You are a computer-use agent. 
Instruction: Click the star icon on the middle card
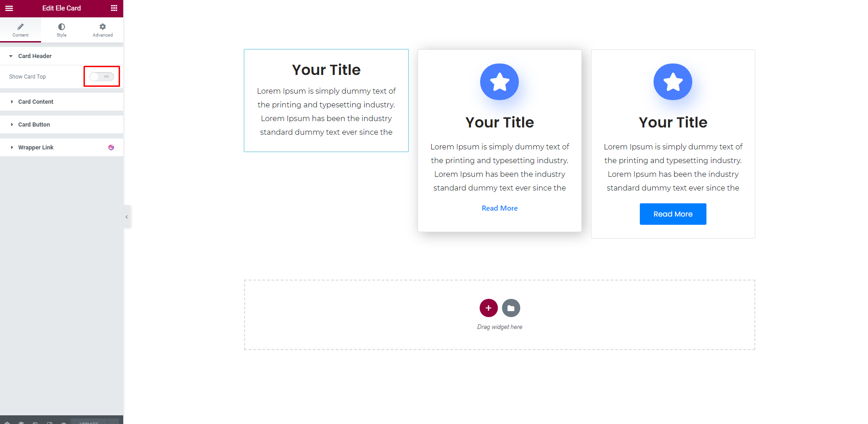pyautogui.click(x=499, y=82)
